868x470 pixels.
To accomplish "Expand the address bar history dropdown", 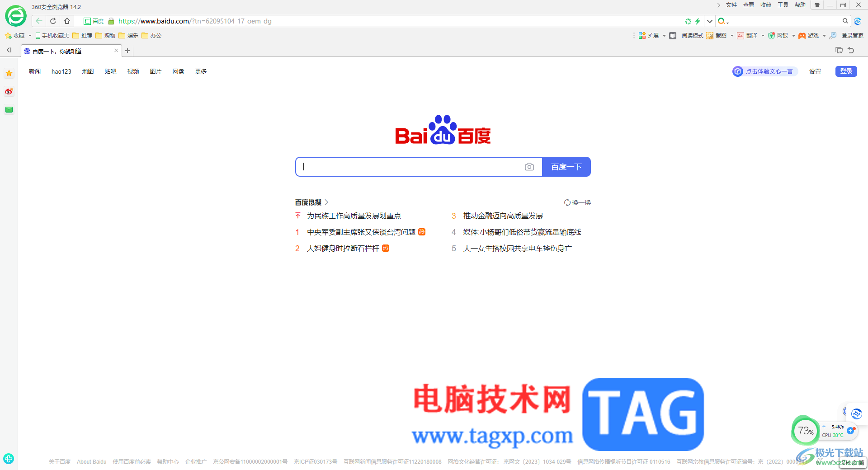I will 710,21.
